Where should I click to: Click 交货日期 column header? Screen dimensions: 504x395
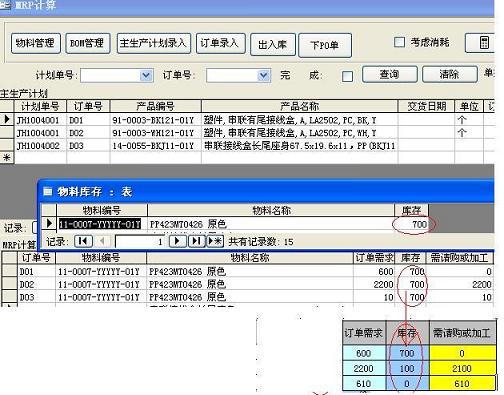click(x=427, y=106)
